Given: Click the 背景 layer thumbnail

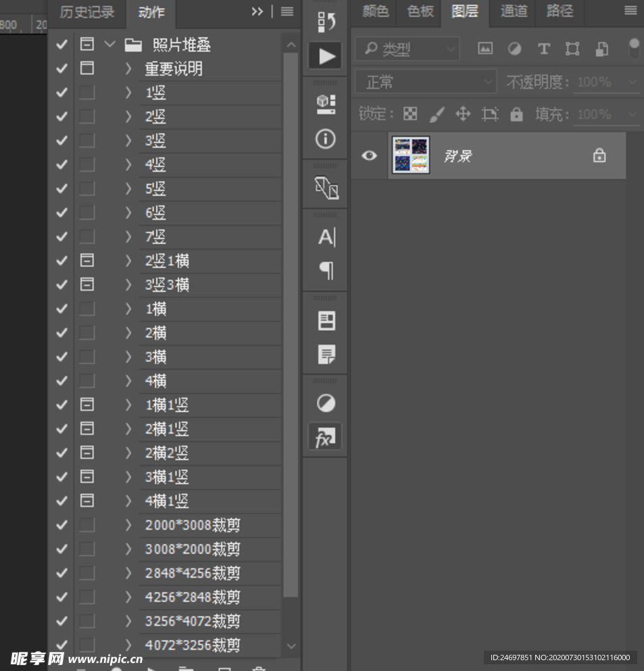Looking at the screenshot, I should point(411,155).
